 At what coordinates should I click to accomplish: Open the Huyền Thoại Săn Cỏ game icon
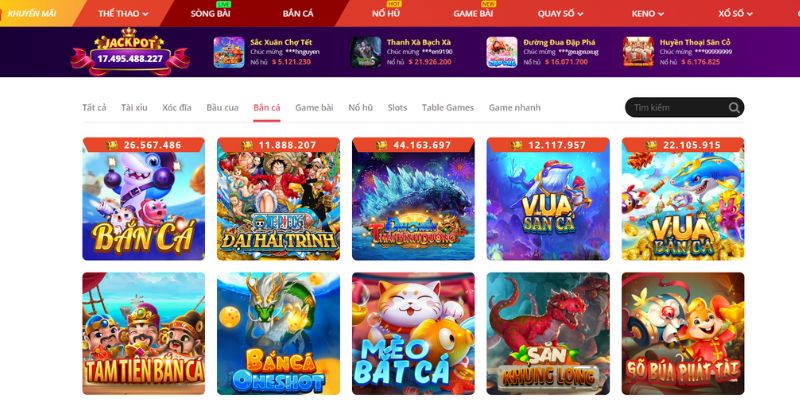[x=638, y=52]
